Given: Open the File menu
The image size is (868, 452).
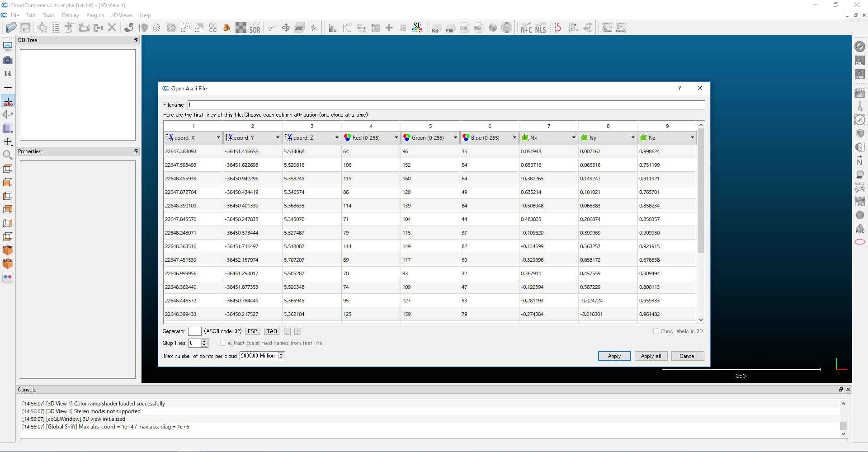Looking at the screenshot, I should click(15, 15).
